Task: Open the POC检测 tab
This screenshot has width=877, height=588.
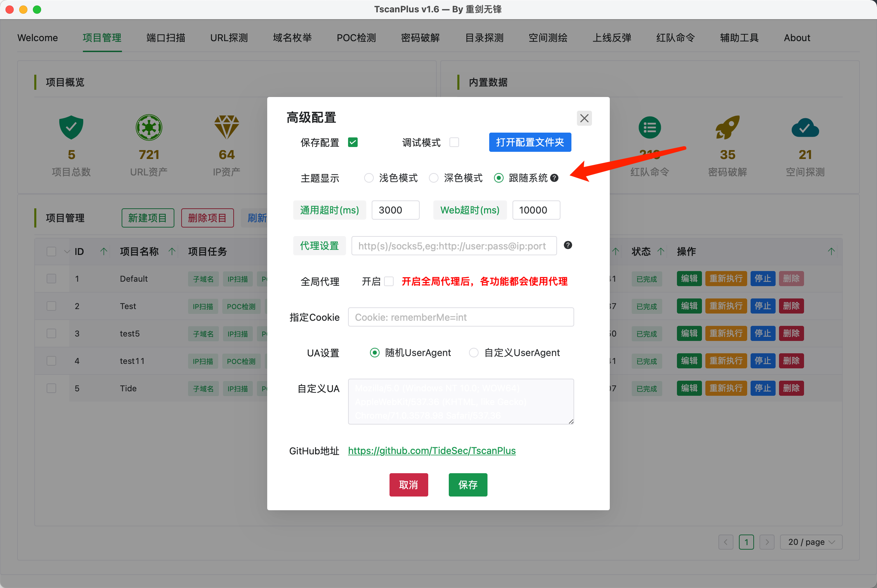Action: [x=356, y=38]
